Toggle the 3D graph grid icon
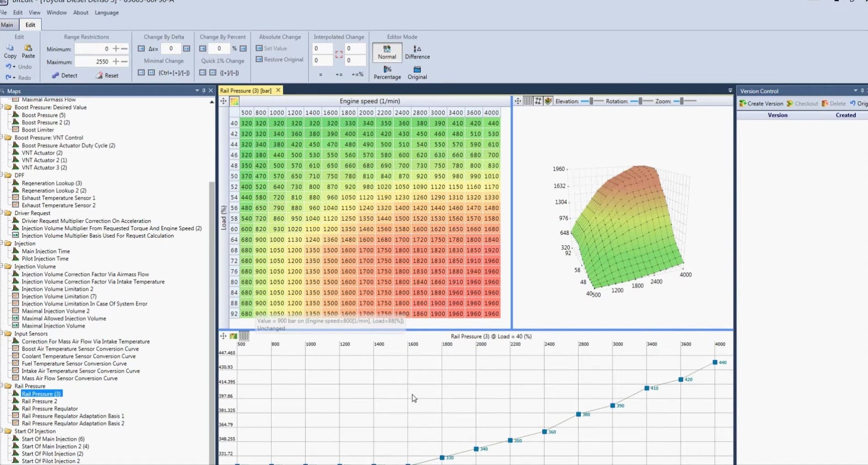 click(528, 101)
